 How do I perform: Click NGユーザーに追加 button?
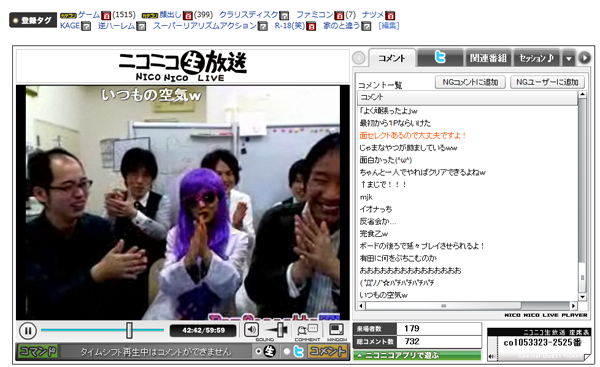(547, 82)
